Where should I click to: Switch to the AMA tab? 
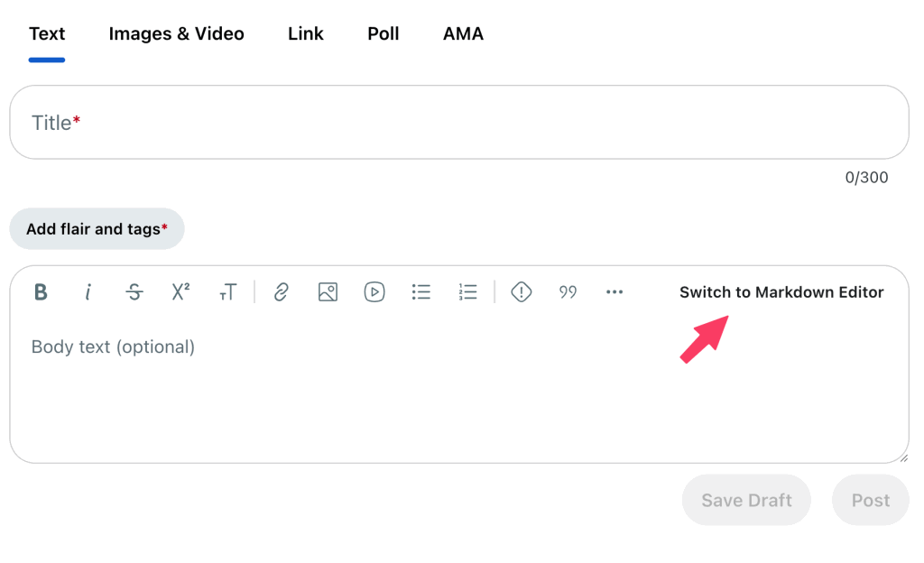(x=463, y=34)
